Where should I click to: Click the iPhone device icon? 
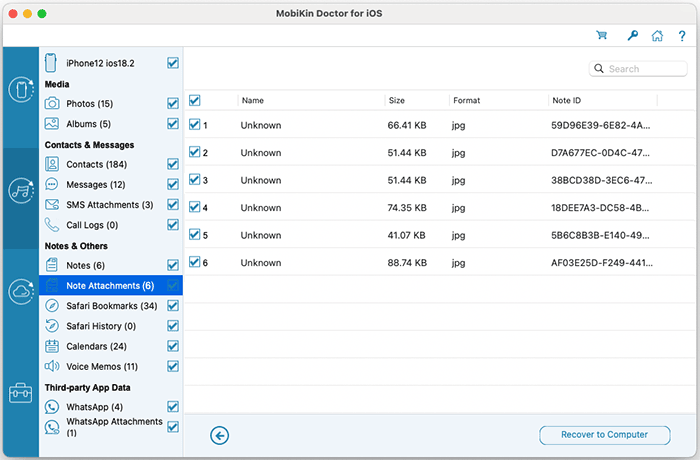point(50,63)
